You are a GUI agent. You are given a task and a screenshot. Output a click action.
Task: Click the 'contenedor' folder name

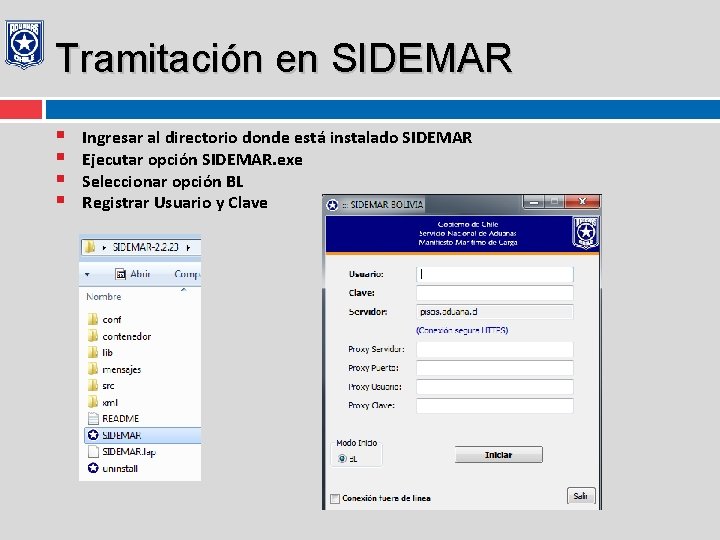coord(127,337)
